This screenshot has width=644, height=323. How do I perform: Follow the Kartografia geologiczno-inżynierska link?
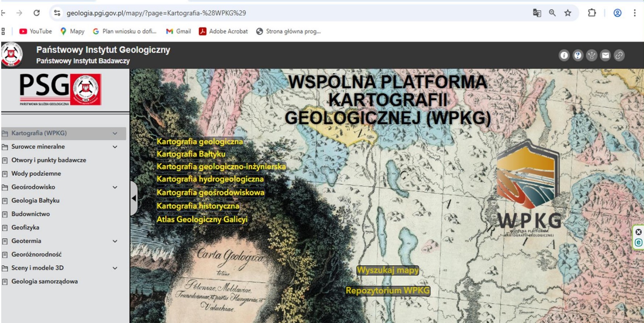[x=221, y=167]
